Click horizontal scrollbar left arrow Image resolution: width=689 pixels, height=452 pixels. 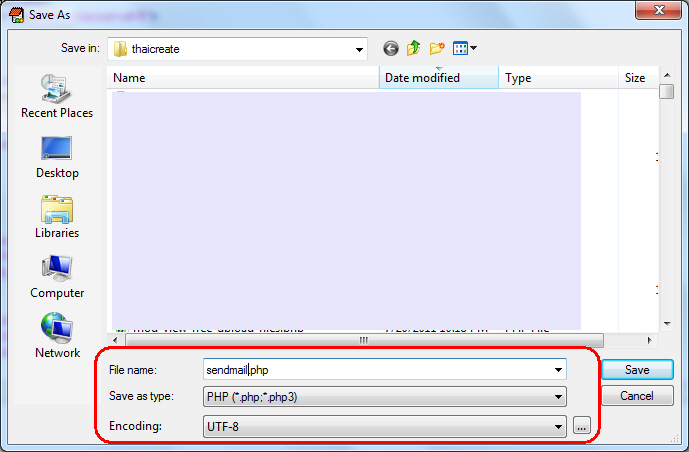115,340
